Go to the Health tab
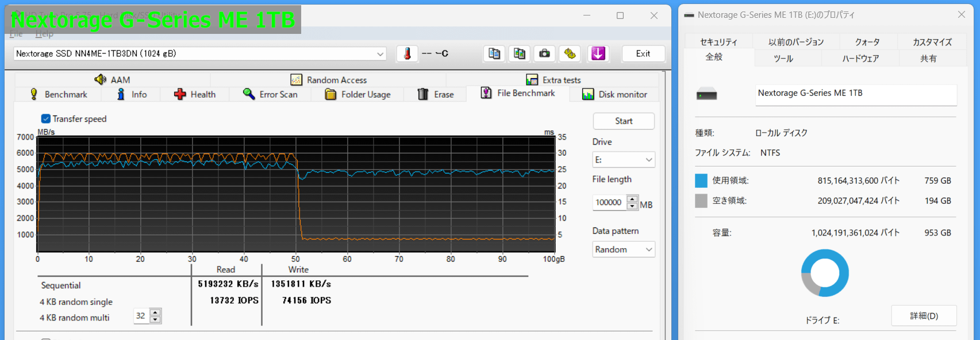This screenshot has width=980, height=340. (x=195, y=94)
